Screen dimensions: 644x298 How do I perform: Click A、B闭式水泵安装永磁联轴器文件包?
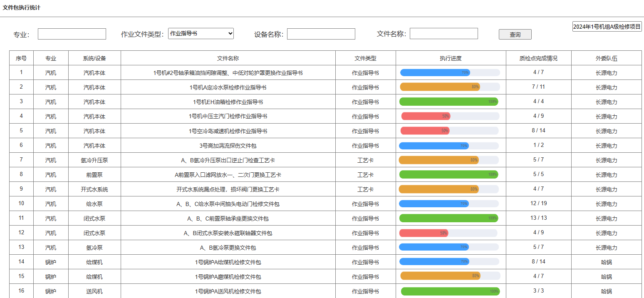pyautogui.click(x=228, y=233)
